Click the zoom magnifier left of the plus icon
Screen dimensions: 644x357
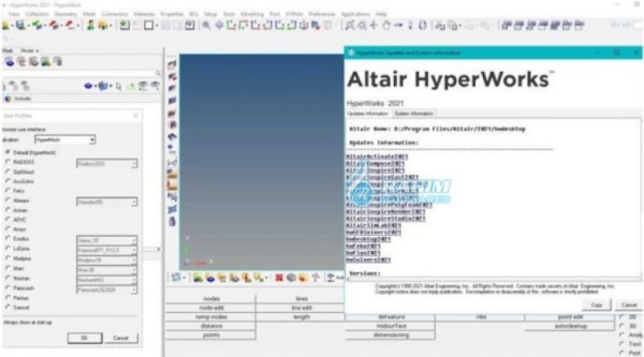pyautogui.click(x=362, y=25)
